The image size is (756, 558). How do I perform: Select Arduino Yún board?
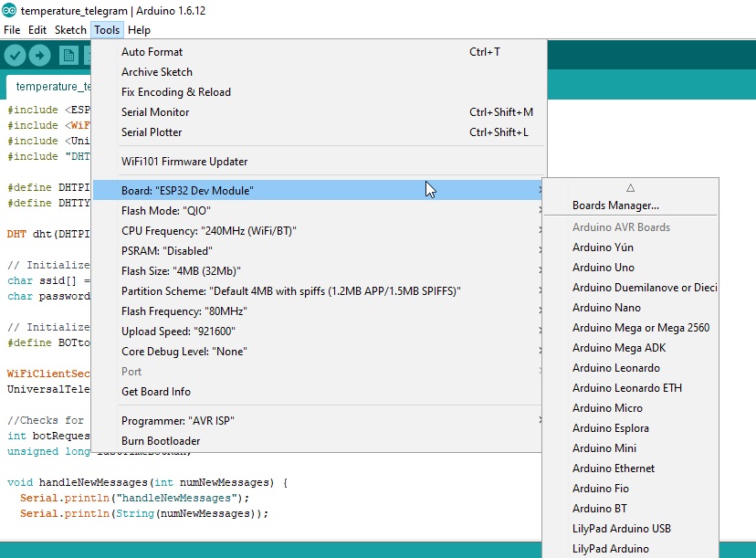[631, 247]
